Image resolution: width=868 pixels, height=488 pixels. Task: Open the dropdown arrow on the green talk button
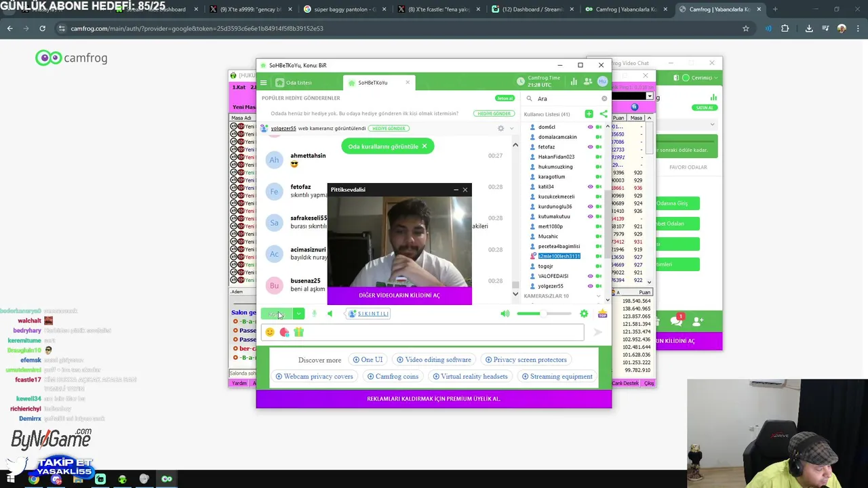[x=298, y=313]
